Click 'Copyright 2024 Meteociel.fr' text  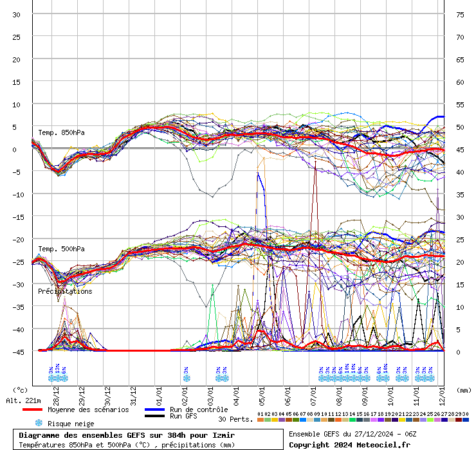[x=349, y=445]
